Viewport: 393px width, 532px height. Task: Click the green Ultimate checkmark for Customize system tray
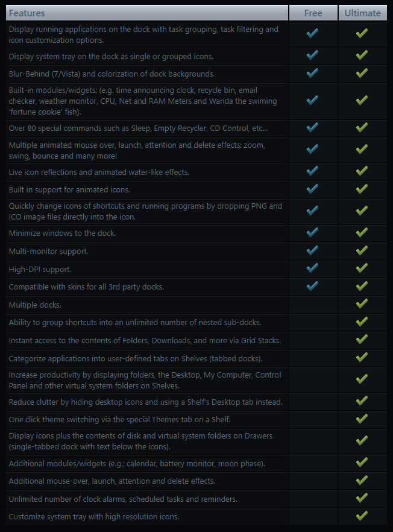click(362, 516)
